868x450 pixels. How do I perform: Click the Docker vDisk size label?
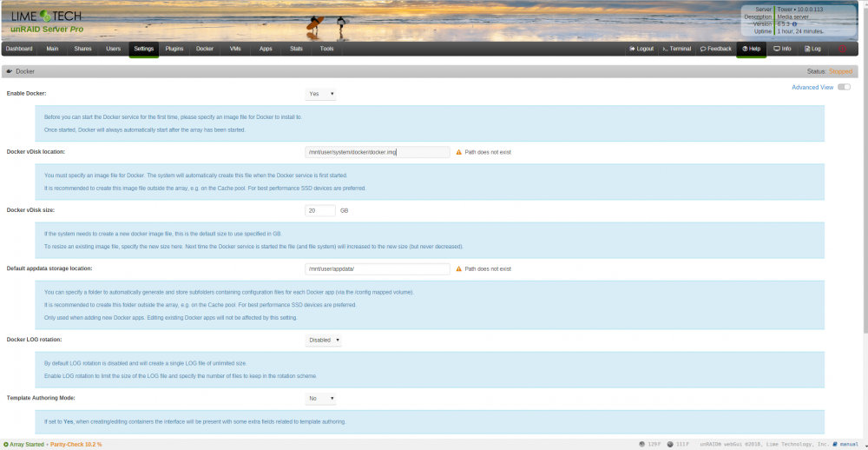pos(30,210)
